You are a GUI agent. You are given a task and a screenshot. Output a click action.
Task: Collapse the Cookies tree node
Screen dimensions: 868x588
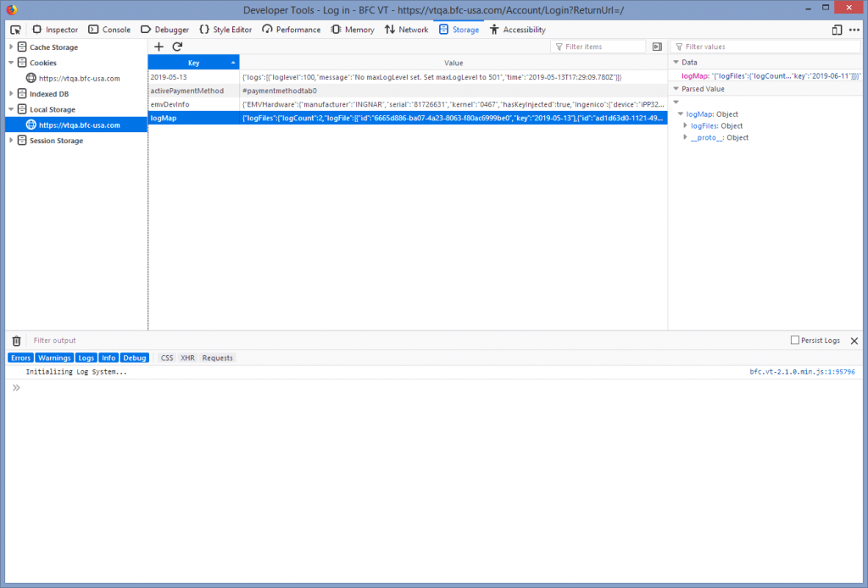(x=11, y=63)
